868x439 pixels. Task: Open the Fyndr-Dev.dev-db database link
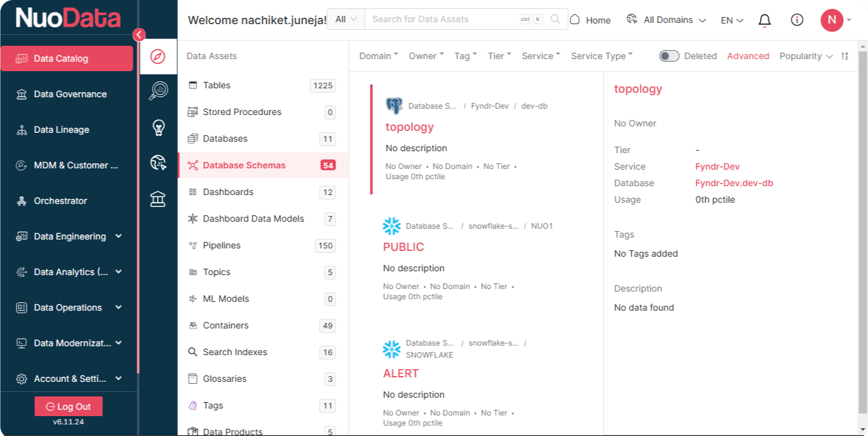coord(735,183)
